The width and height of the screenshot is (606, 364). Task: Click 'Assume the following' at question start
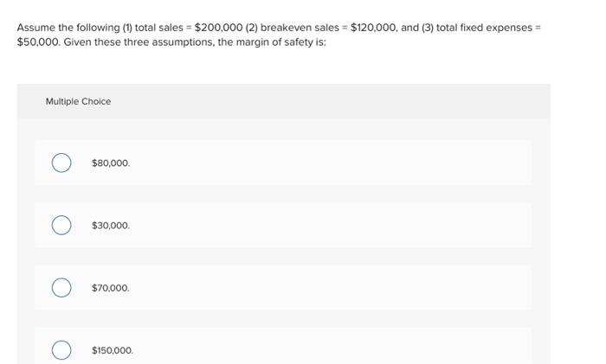point(68,28)
